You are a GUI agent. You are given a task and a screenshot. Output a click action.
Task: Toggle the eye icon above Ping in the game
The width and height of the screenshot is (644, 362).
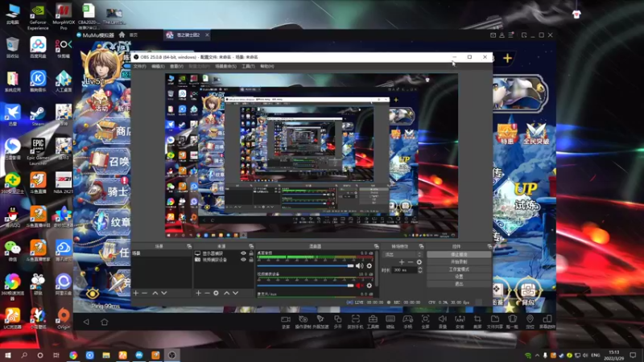coord(93,294)
